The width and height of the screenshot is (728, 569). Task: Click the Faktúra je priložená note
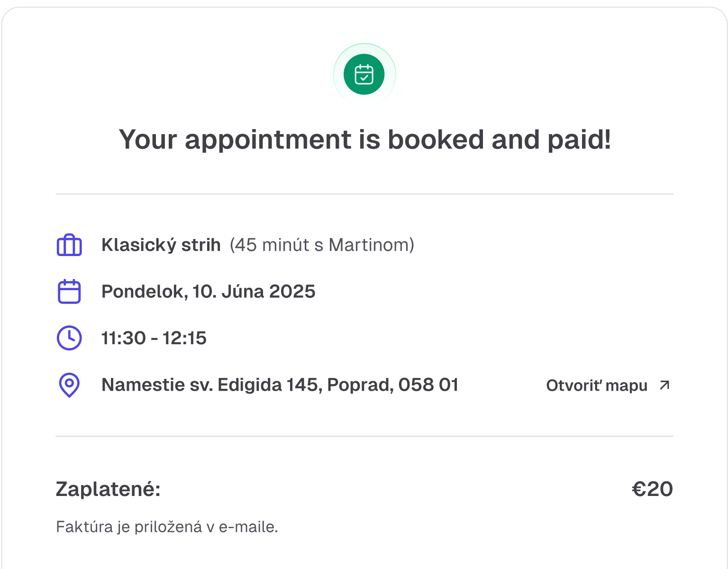(x=167, y=527)
